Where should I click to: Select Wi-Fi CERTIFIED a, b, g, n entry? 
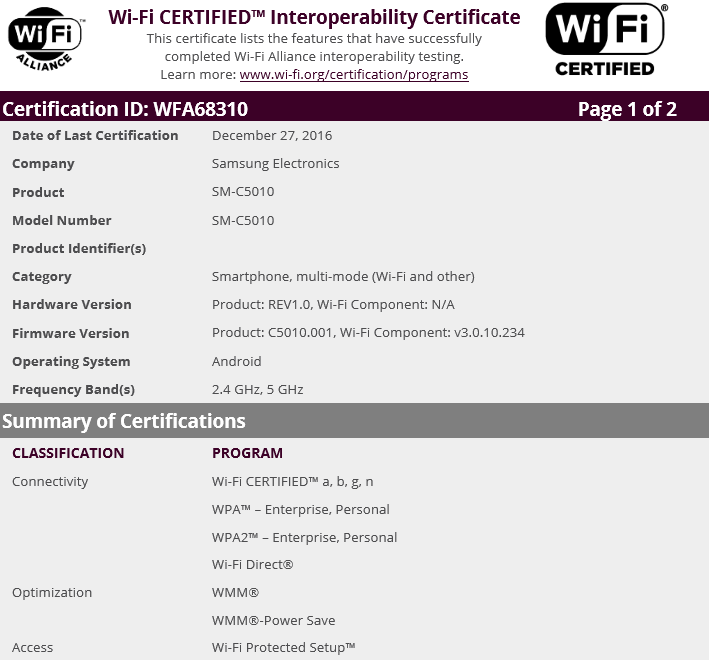tap(293, 482)
